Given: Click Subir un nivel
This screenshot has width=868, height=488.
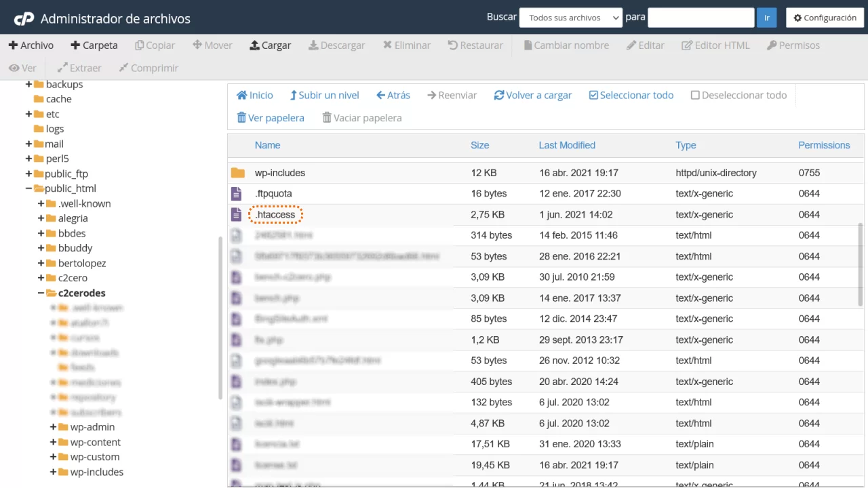Looking at the screenshot, I should tap(325, 96).
